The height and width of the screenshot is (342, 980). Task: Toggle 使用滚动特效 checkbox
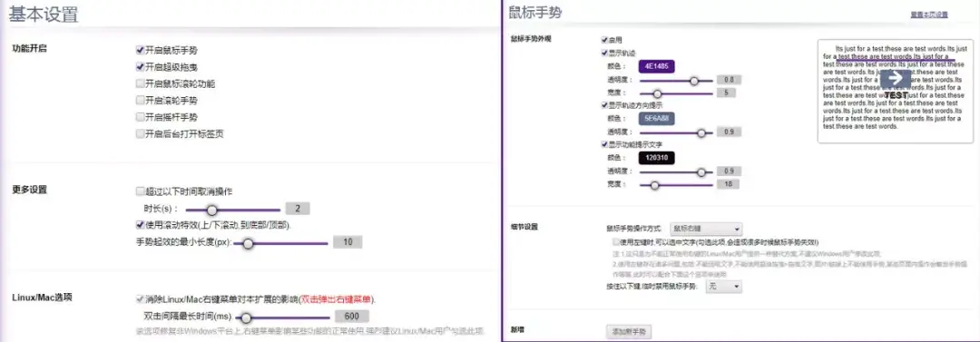pyautogui.click(x=140, y=224)
